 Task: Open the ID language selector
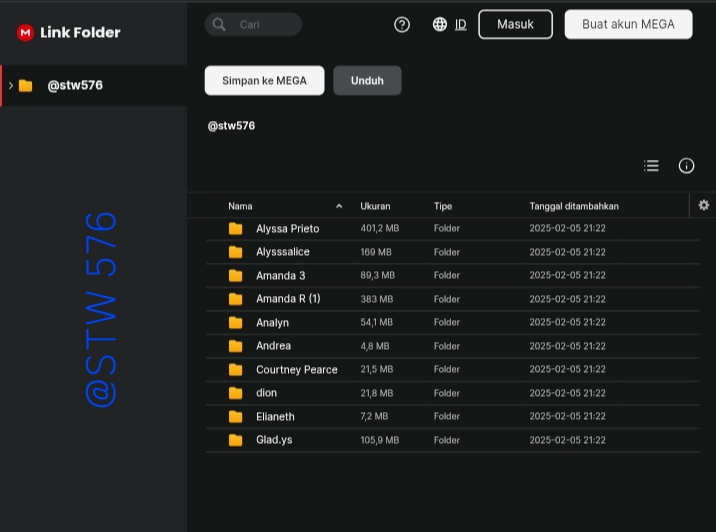point(461,24)
